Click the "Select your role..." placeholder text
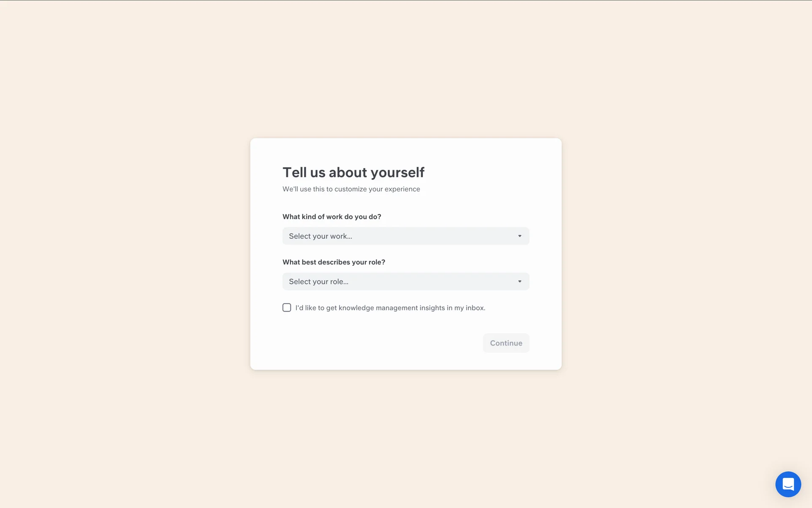 point(318,282)
